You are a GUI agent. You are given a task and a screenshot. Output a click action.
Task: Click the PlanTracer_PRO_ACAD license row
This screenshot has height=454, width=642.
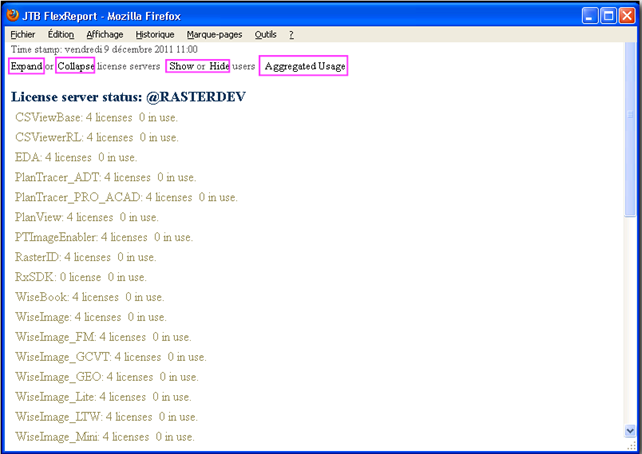pyautogui.click(x=126, y=198)
